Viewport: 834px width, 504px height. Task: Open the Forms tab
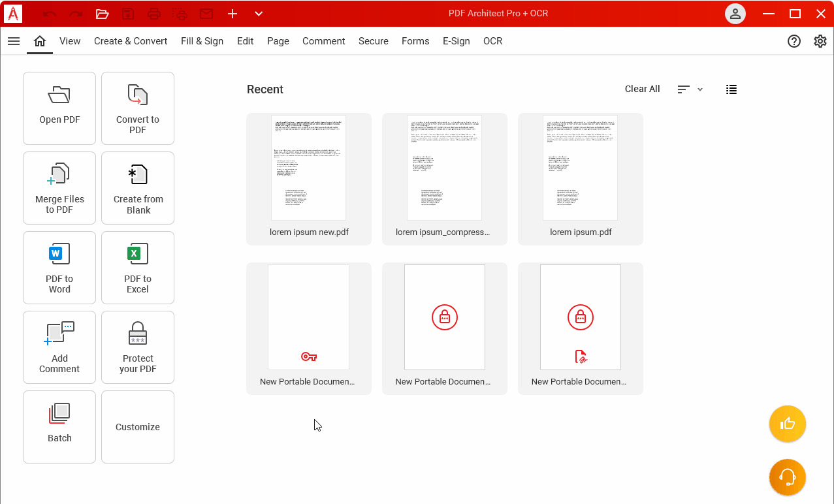click(x=415, y=41)
